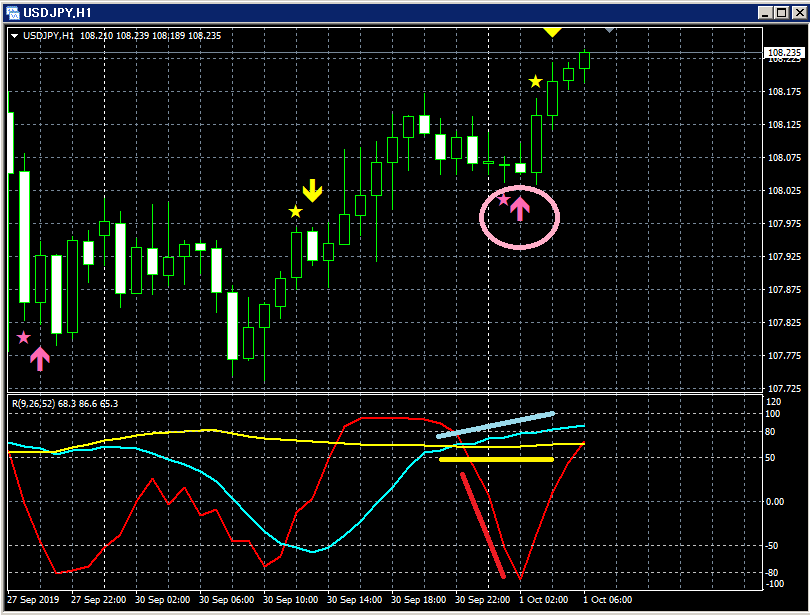The width and height of the screenshot is (810, 615).
Task: Click the 120 indicator scale value
Action: [773, 402]
